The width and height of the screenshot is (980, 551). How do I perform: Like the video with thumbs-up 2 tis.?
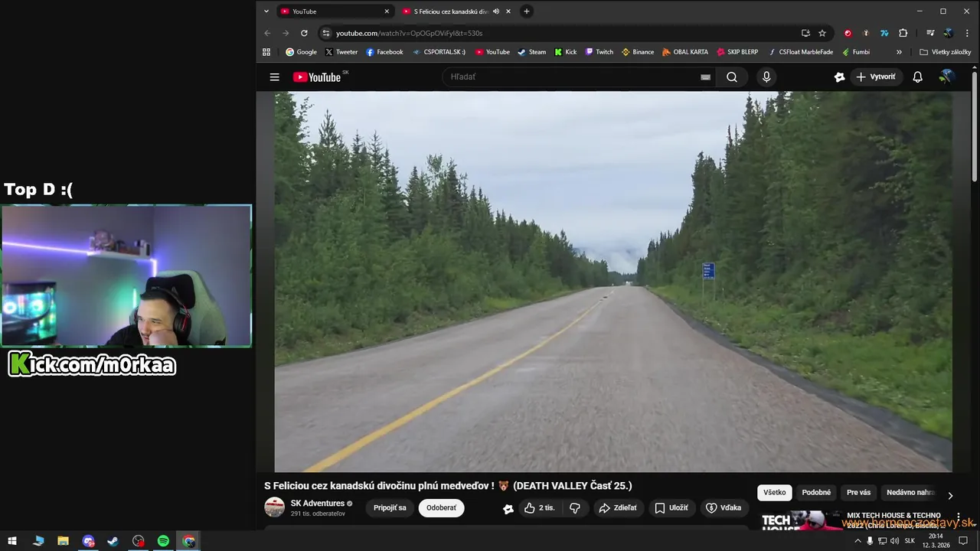(x=539, y=508)
